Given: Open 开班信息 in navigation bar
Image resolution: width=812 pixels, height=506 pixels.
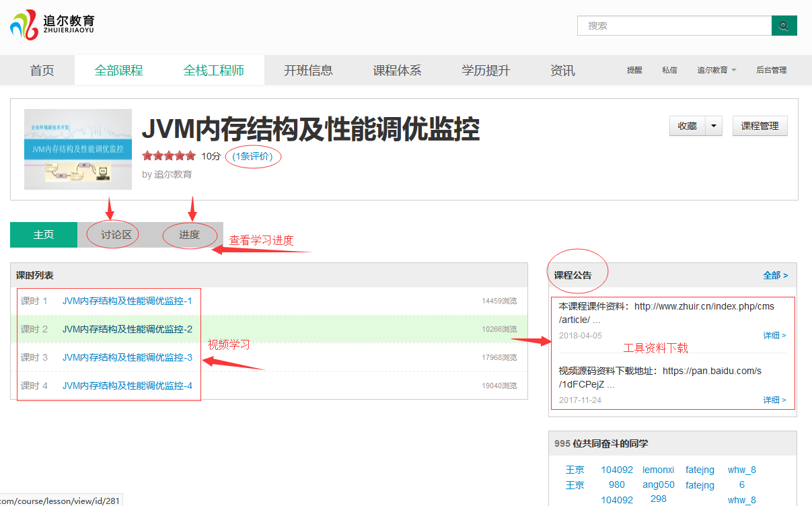Looking at the screenshot, I should click(308, 71).
